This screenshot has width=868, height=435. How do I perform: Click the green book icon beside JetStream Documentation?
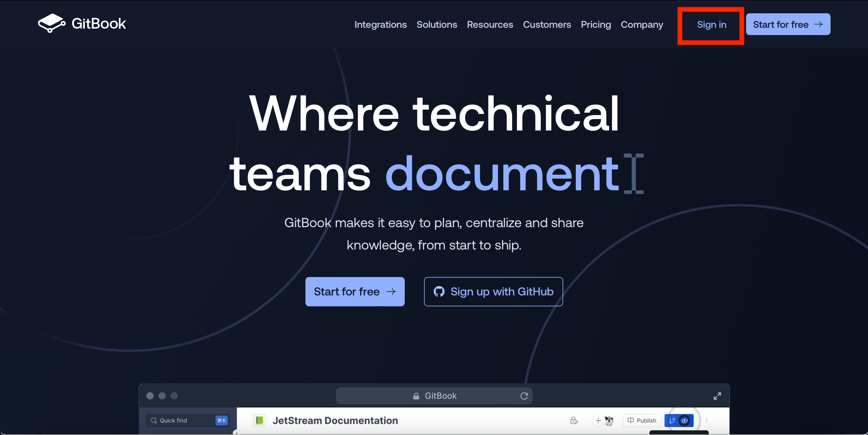tap(260, 420)
